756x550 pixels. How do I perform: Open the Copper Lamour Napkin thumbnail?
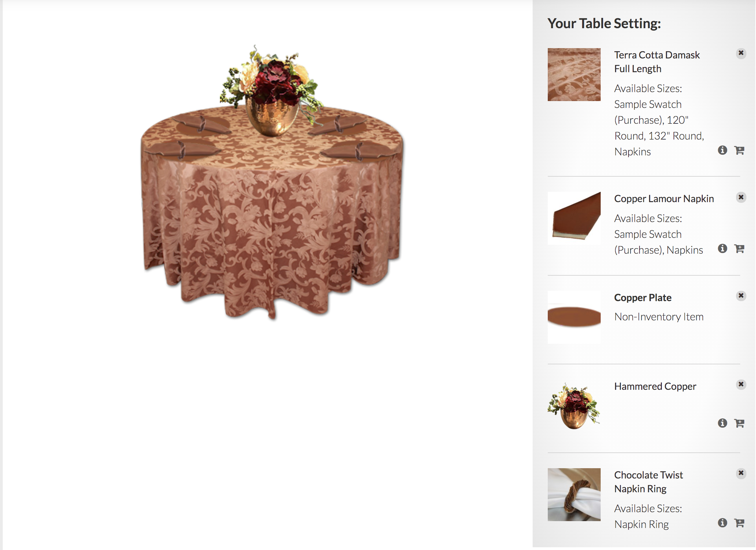point(574,218)
